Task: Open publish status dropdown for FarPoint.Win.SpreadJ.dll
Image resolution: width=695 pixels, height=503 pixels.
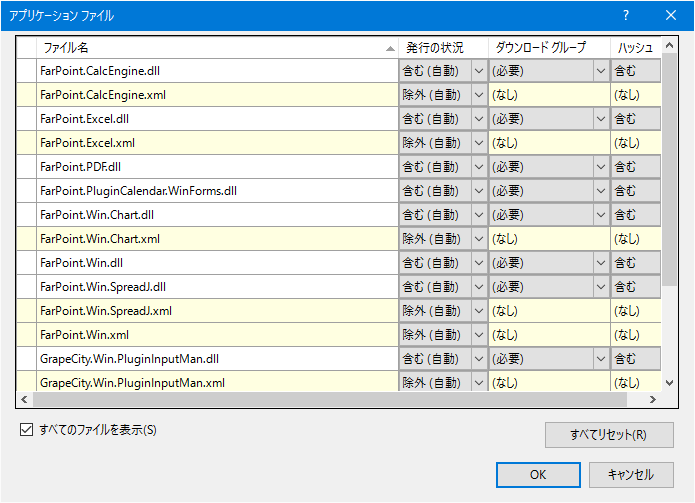Action: pos(479,287)
